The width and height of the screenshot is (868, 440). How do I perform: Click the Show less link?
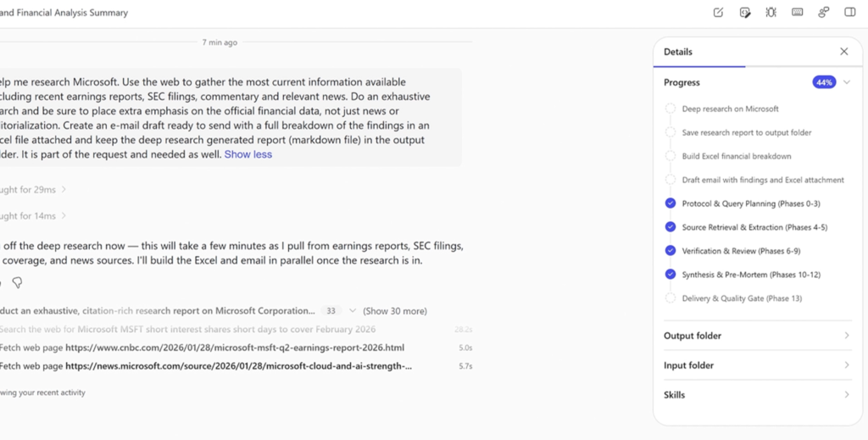[x=248, y=154]
